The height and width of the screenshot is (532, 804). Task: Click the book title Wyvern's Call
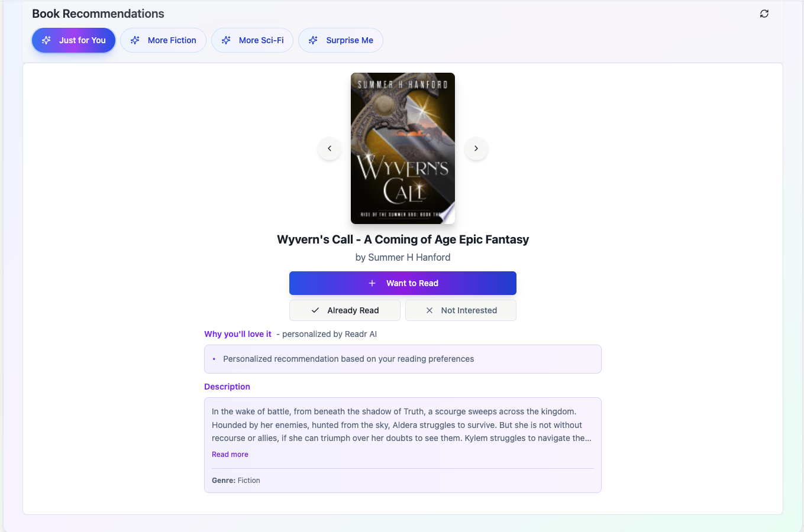tap(403, 239)
